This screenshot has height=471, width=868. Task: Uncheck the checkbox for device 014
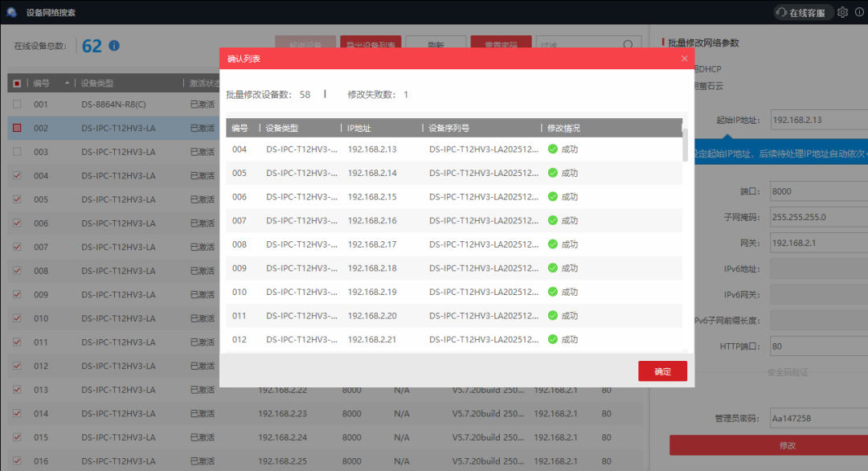(x=17, y=414)
